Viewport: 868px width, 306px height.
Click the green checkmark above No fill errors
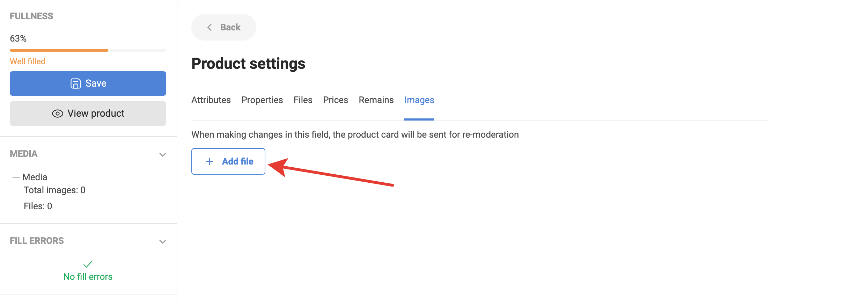[88, 264]
